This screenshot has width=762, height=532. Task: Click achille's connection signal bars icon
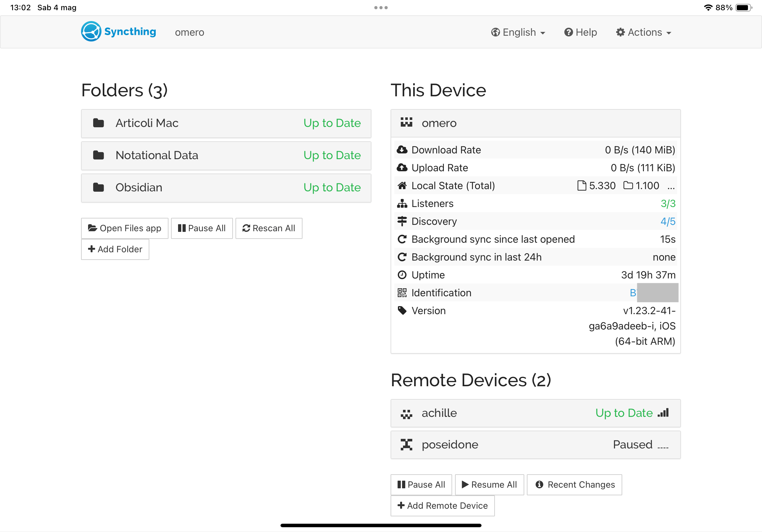[663, 413]
